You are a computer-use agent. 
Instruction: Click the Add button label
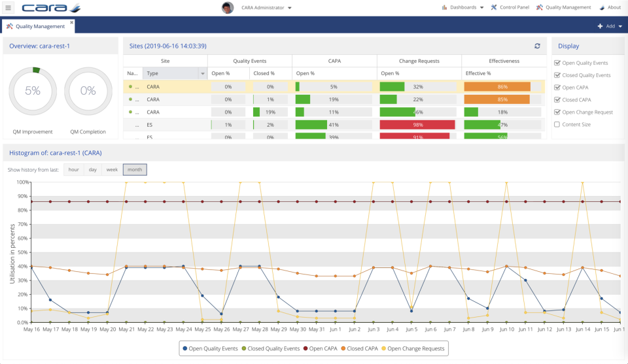[610, 26]
